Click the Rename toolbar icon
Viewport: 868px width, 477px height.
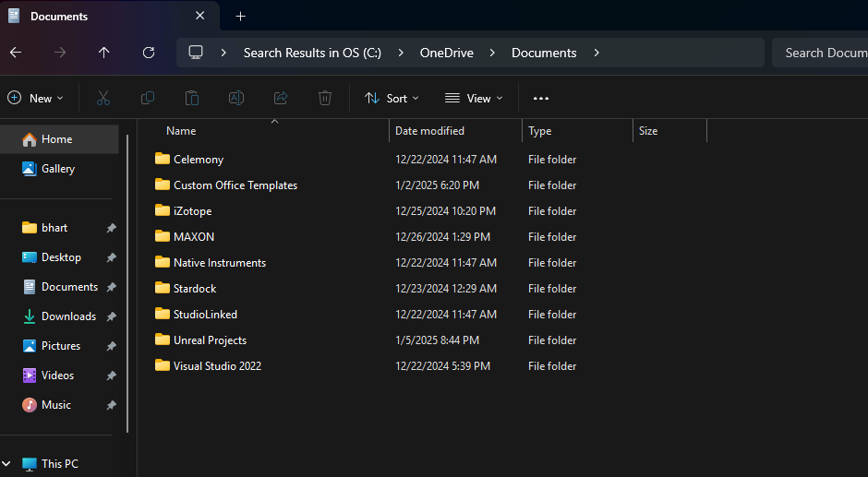236,98
